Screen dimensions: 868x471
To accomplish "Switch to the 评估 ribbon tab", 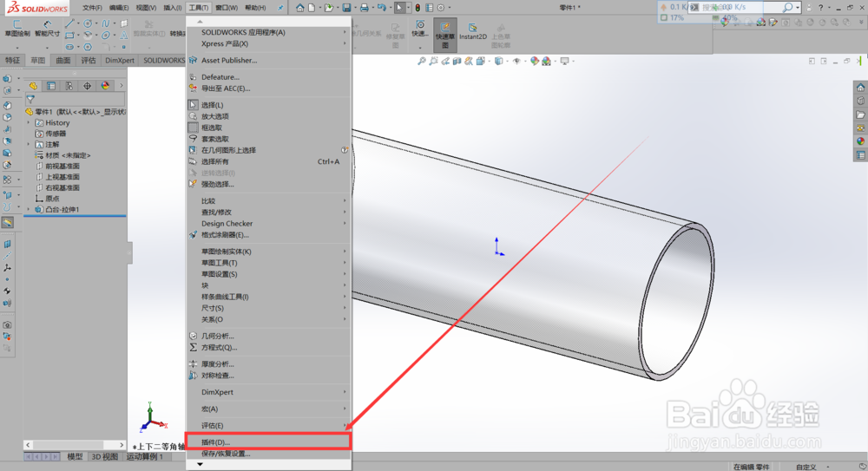I will tap(88, 61).
